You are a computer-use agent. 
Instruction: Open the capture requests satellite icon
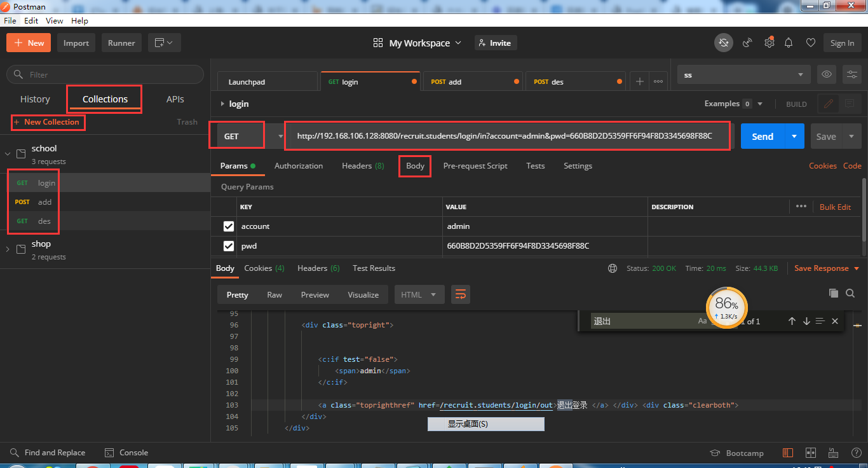[748, 43]
